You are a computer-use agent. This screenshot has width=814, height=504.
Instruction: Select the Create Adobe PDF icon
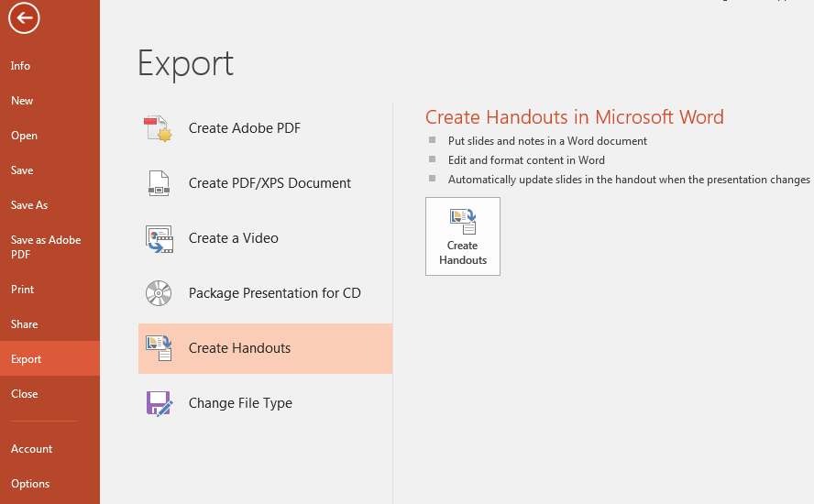click(x=159, y=128)
